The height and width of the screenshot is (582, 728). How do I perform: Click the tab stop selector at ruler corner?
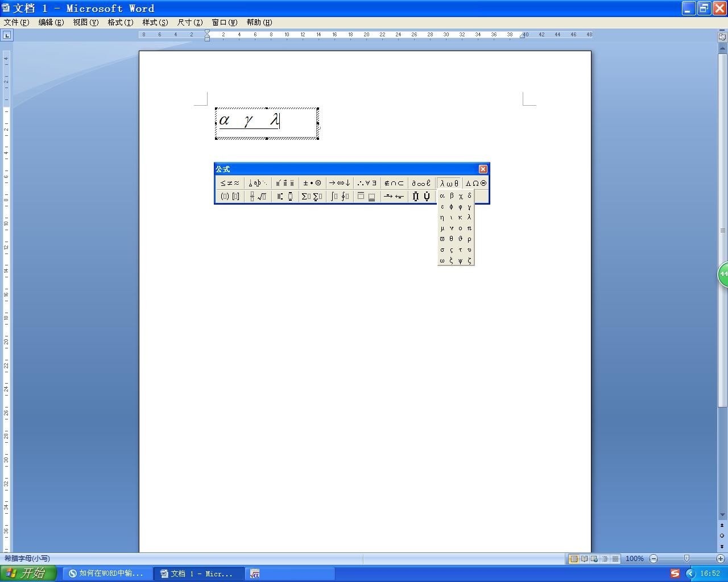click(x=7, y=35)
